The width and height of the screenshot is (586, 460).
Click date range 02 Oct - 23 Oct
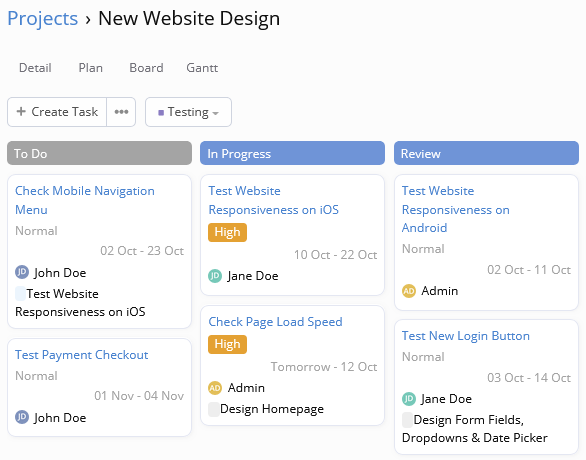click(142, 250)
